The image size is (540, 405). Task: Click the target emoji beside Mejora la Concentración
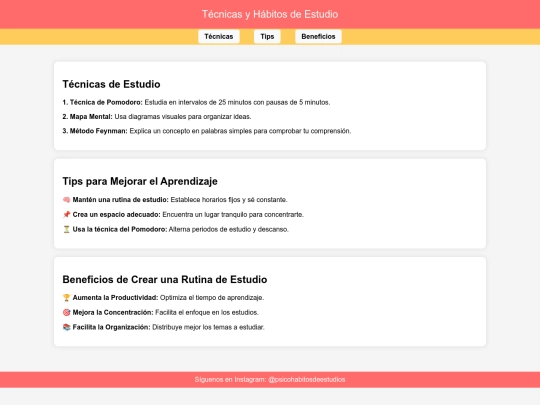click(66, 312)
